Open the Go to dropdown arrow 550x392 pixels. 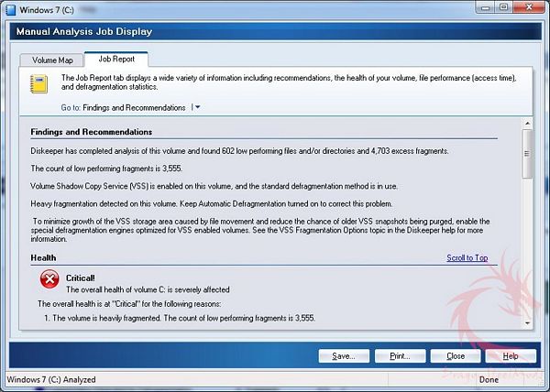(x=197, y=107)
